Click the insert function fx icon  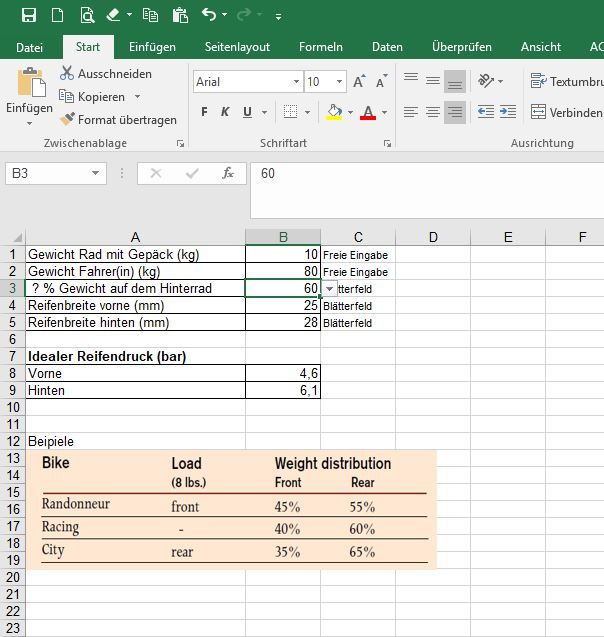[228, 173]
